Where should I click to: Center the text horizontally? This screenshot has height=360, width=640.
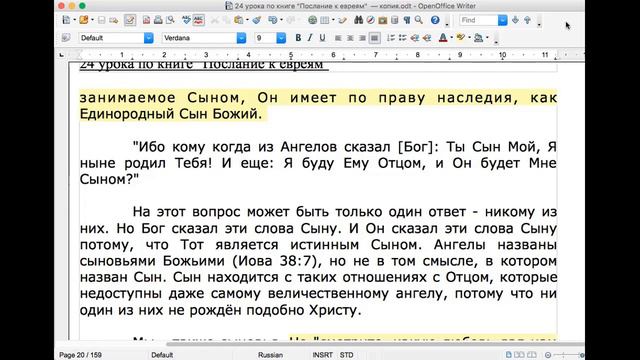coord(350,38)
